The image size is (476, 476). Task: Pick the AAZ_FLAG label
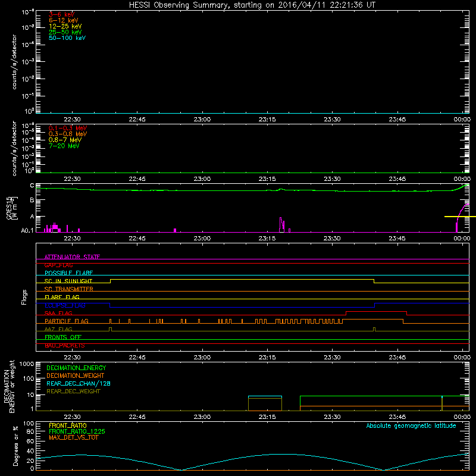click(x=58, y=329)
